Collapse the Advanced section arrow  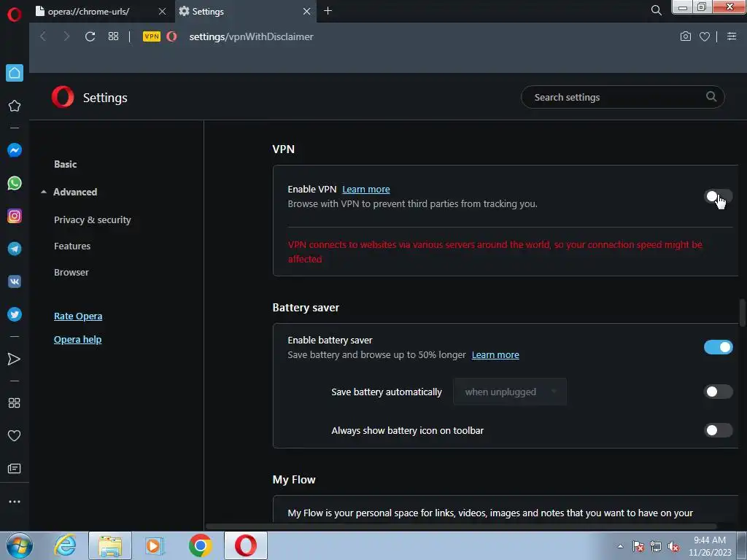click(x=43, y=192)
